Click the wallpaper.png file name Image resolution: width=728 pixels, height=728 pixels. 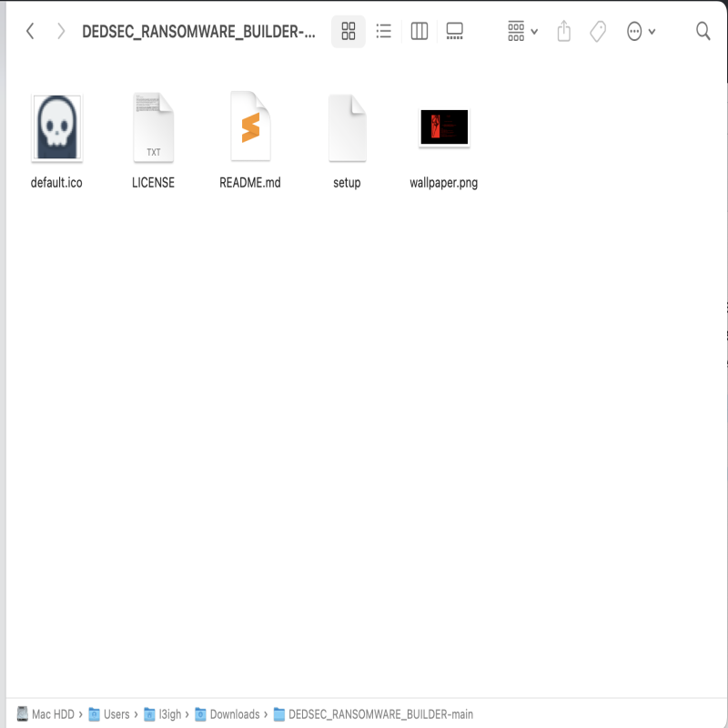coord(444,183)
